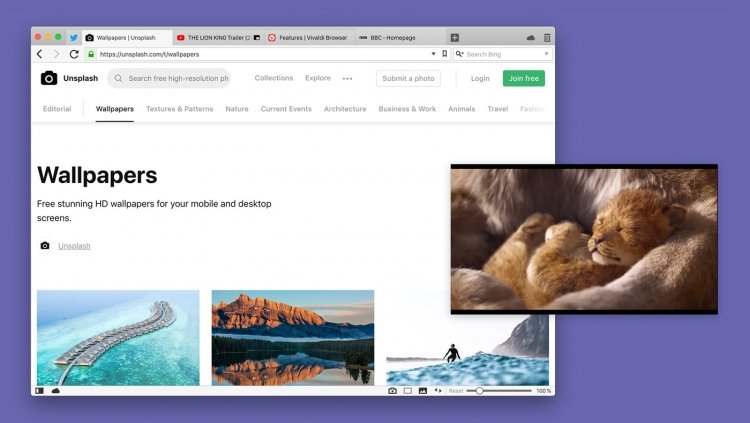
Task: Open the pinned Twitter tab icon
Action: tap(74, 38)
